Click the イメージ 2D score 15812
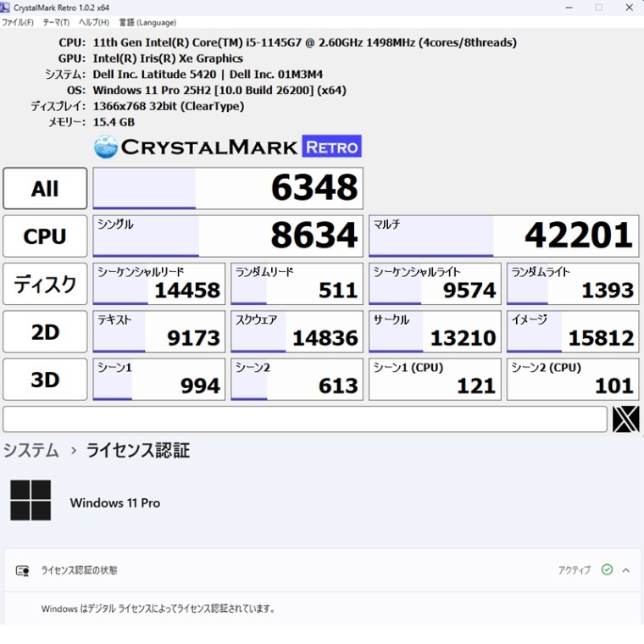 tap(573, 331)
